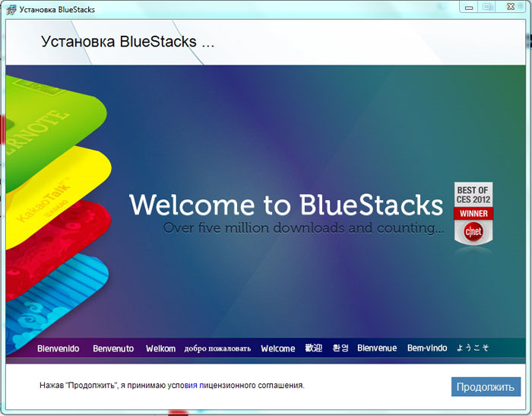Click the CNET Best of CES 2012 badge
This screenshot has width=532, height=416.
click(473, 215)
